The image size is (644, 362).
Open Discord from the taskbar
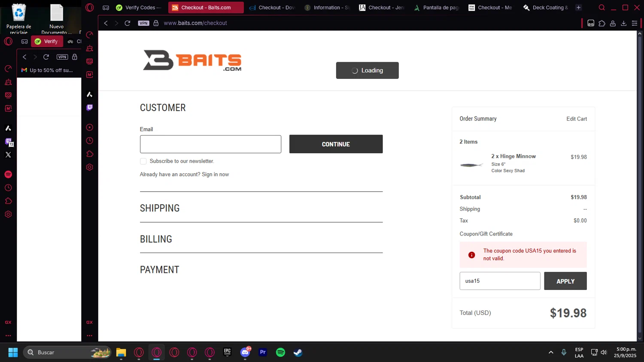pos(245,352)
